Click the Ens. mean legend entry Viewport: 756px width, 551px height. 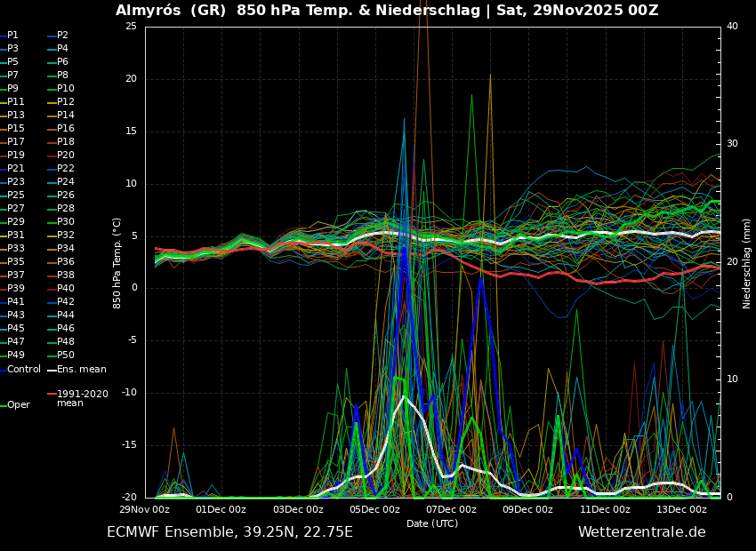(81, 370)
